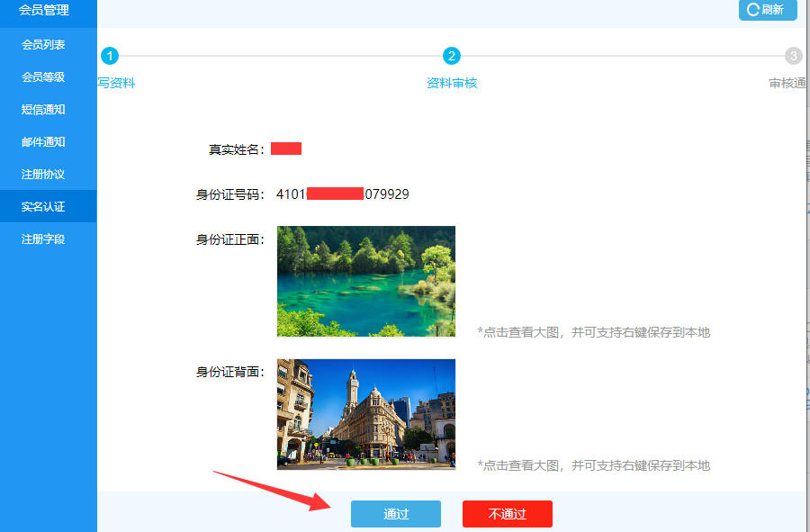810x532 pixels.
Task: Enlarge the 身份证背面 city building image
Action: click(x=365, y=414)
